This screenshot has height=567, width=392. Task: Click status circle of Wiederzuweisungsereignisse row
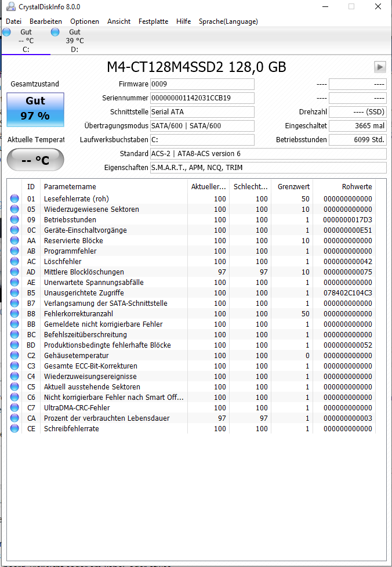point(14,377)
